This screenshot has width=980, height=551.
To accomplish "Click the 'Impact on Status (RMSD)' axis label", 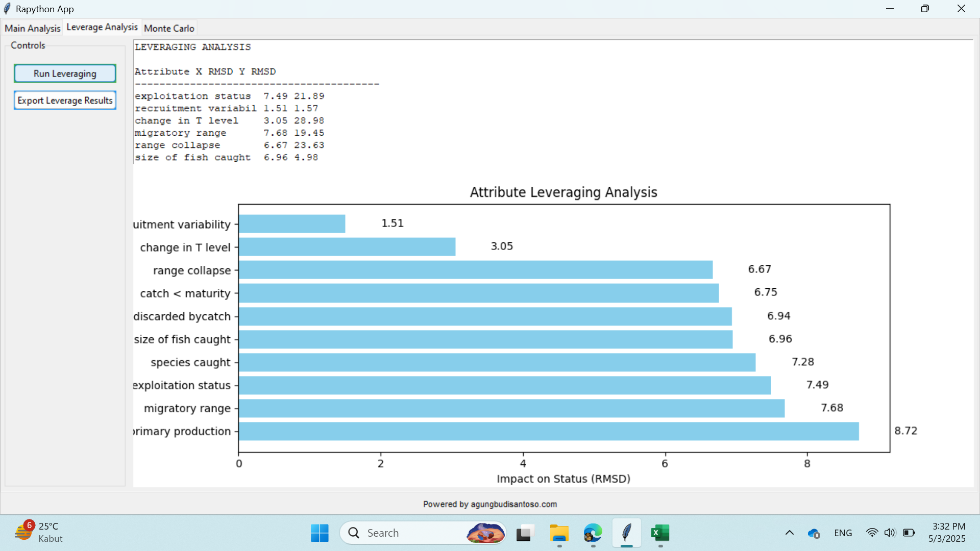I will tap(563, 479).
